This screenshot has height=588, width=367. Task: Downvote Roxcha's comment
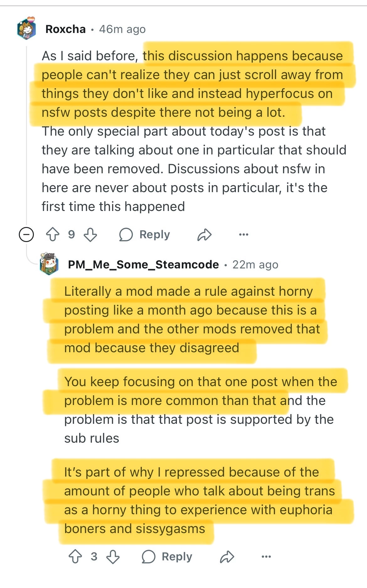coord(90,235)
